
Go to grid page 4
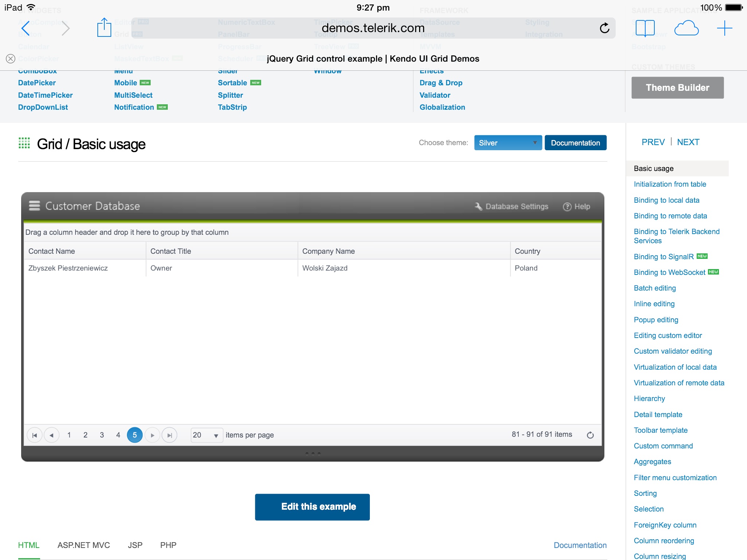[x=118, y=435]
